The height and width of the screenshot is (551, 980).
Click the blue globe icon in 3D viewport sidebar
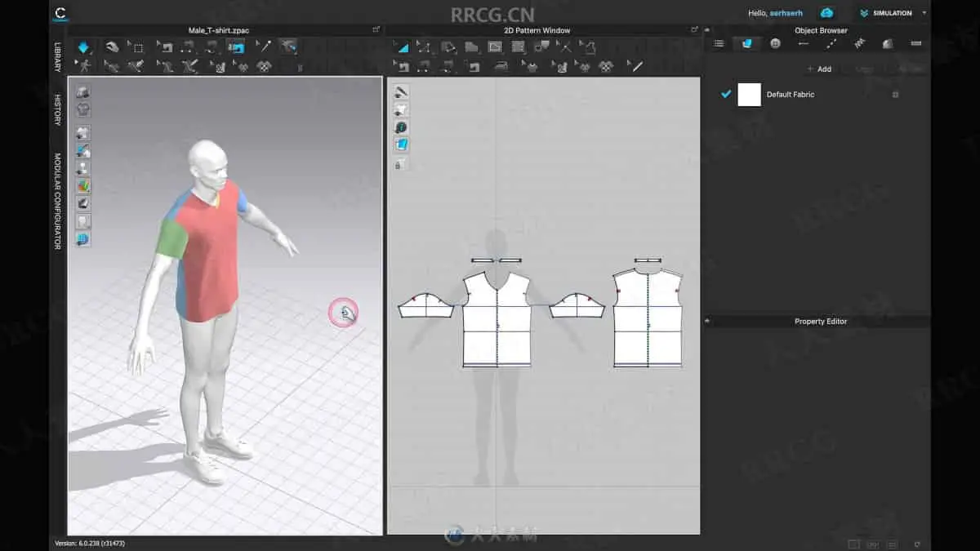82,239
